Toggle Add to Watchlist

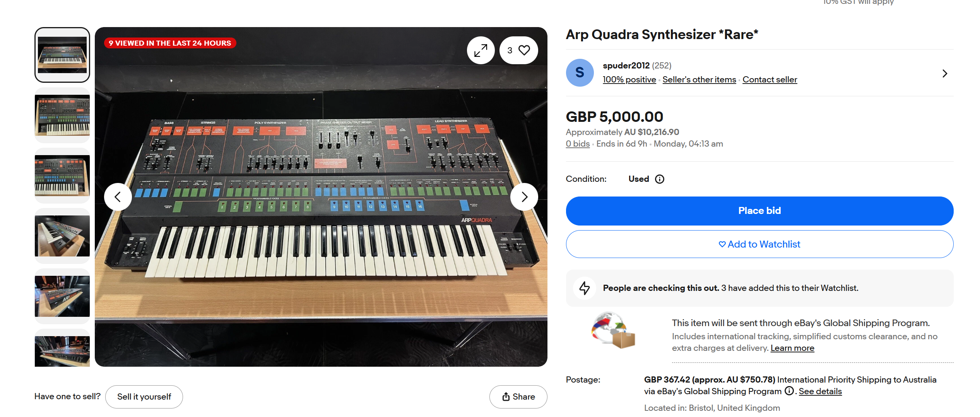click(x=759, y=244)
